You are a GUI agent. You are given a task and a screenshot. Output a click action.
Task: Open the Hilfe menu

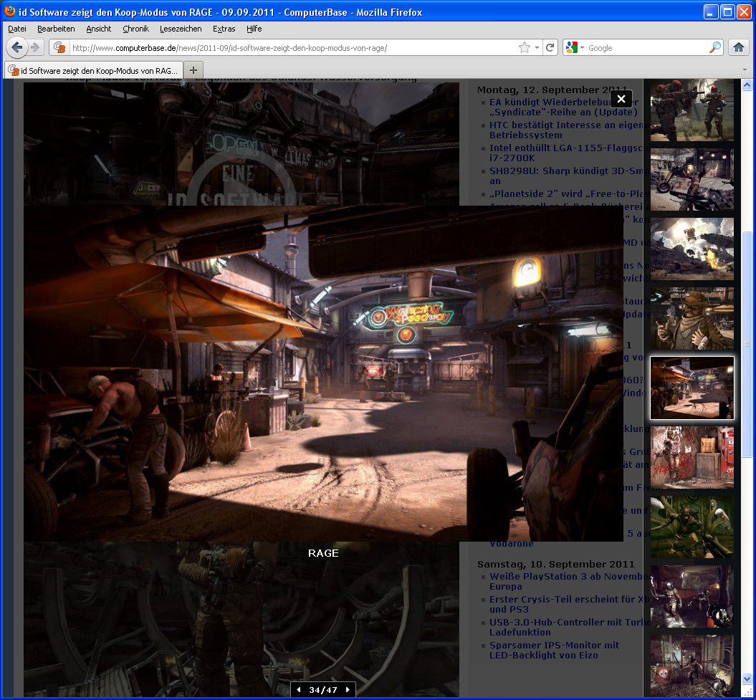click(x=254, y=29)
